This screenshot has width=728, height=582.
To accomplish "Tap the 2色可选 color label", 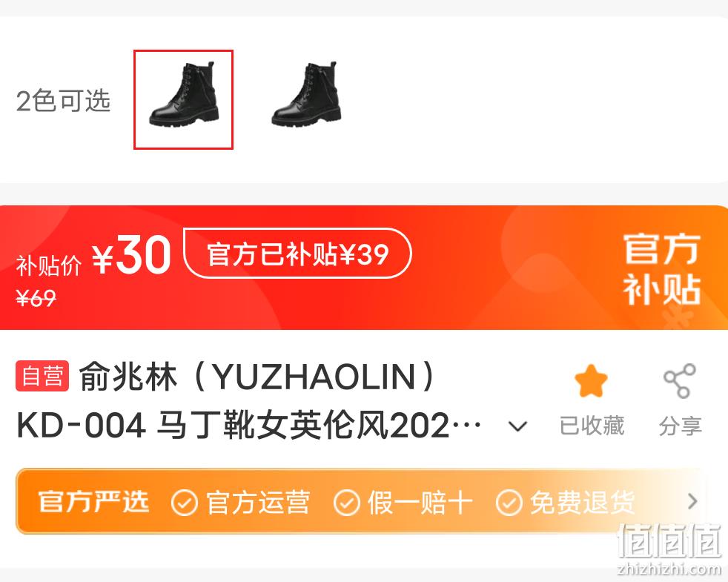I will [x=63, y=100].
